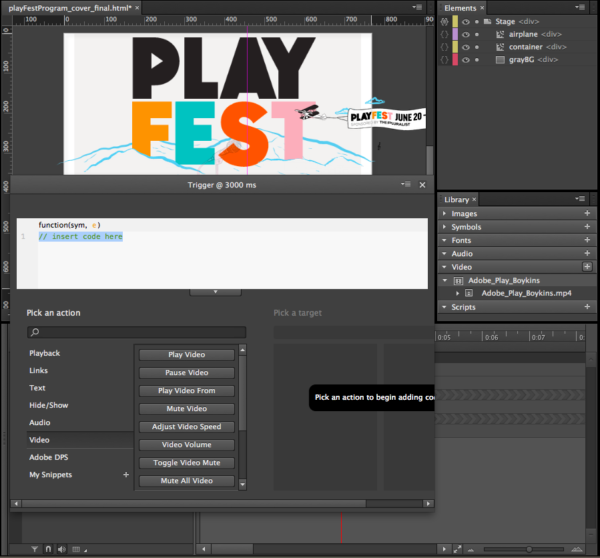Toggle timeline snapping magnet button

pos(48,549)
